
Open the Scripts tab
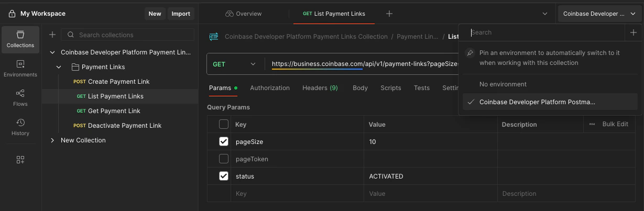(391, 88)
